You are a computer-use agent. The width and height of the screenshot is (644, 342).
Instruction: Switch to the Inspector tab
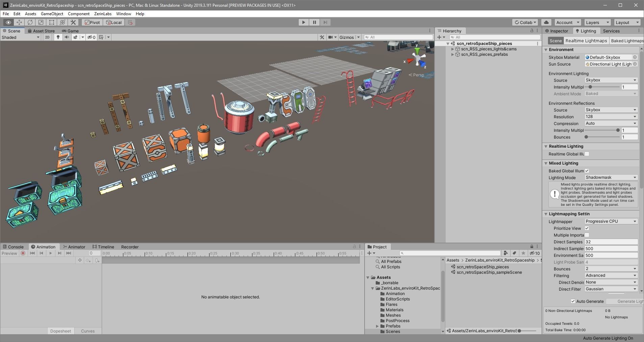point(556,31)
